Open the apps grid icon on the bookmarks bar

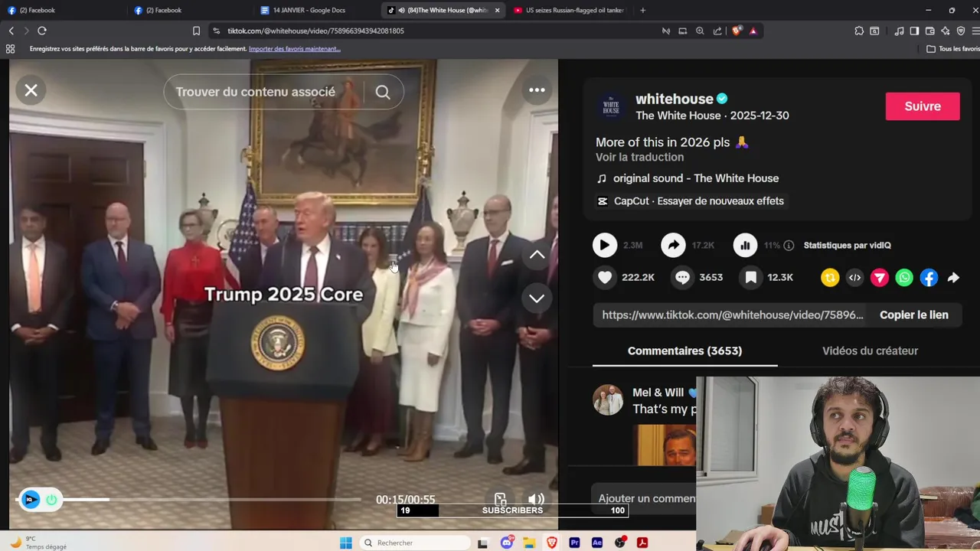coord(10,49)
